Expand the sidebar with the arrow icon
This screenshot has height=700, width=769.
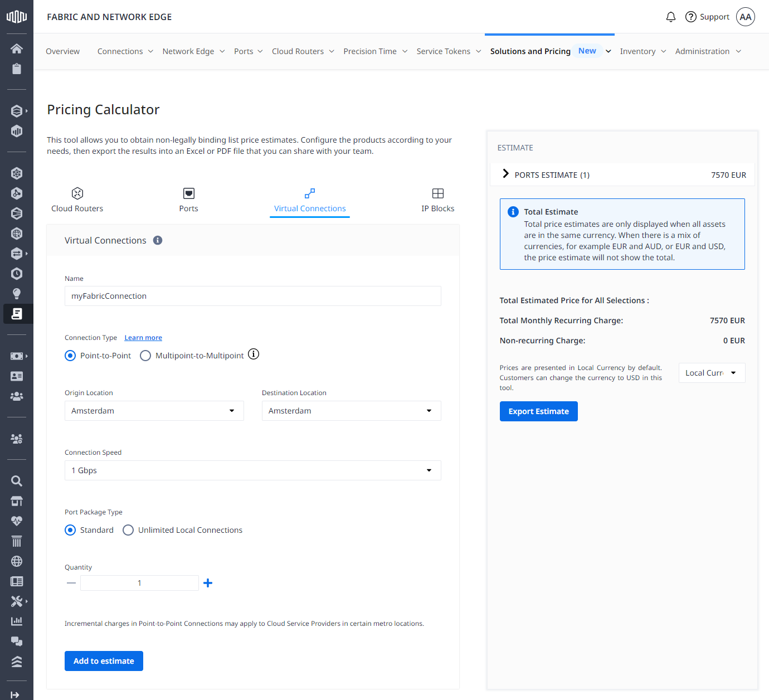click(x=15, y=694)
